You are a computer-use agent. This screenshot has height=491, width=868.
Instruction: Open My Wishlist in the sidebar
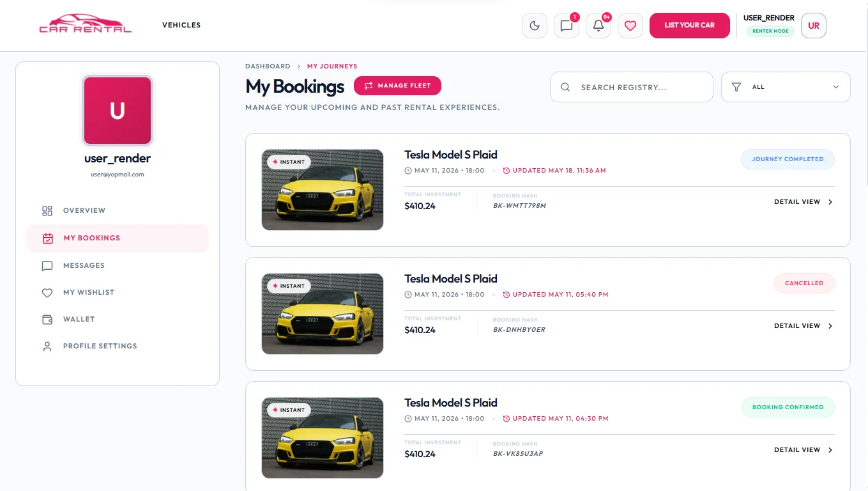coord(118,292)
